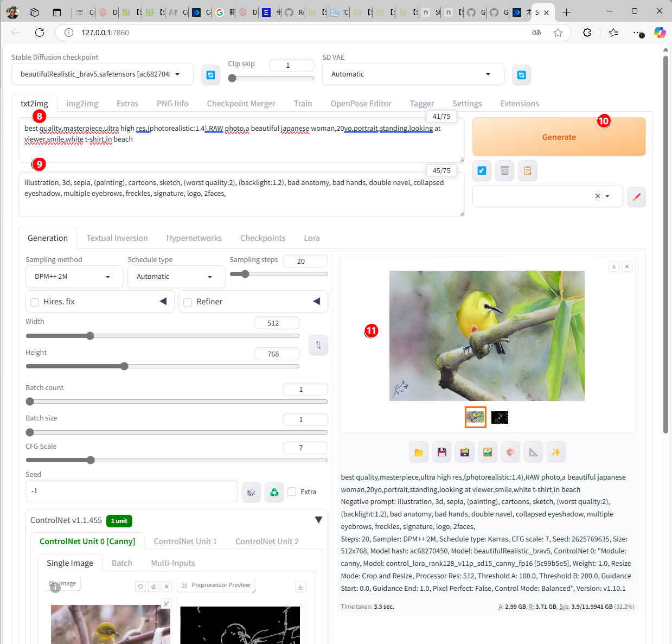This screenshot has width=672, height=644.
Task: Select the black canny map thumbnail
Action: click(500, 417)
